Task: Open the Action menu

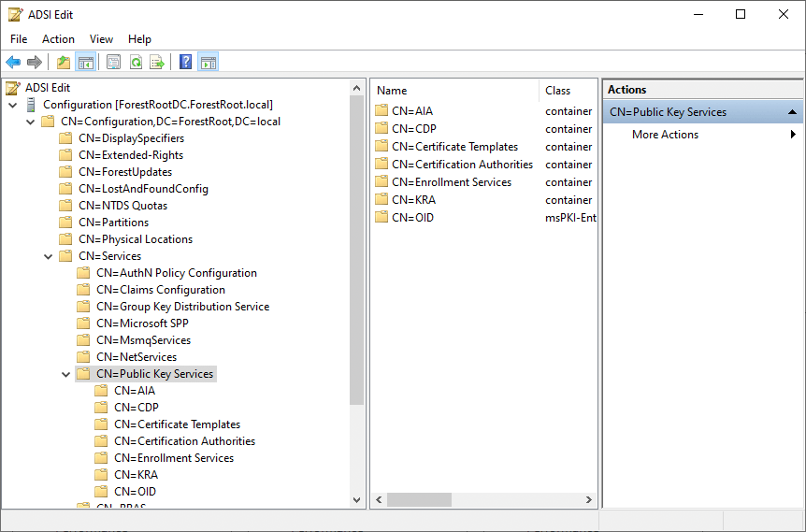Action: (58, 39)
